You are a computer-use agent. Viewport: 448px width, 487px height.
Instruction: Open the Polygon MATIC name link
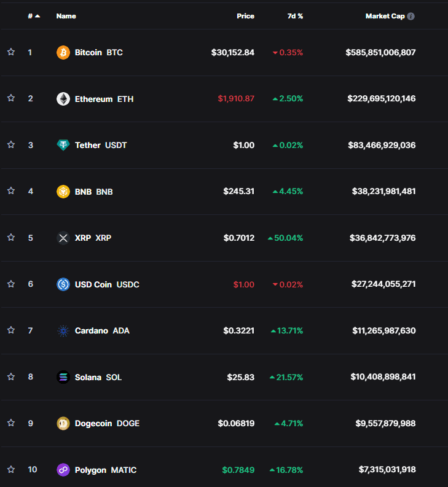pyautogui.click(x=105, y=470)
